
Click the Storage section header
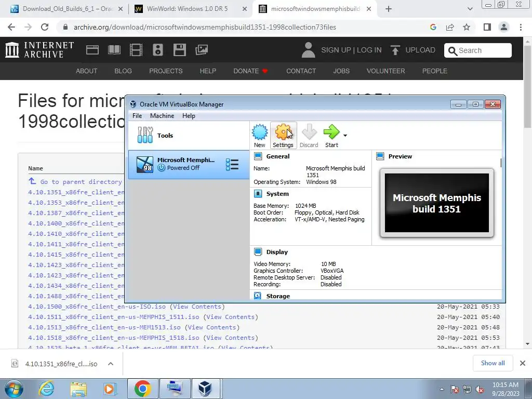pyautogui.click(x=278, y=296)
